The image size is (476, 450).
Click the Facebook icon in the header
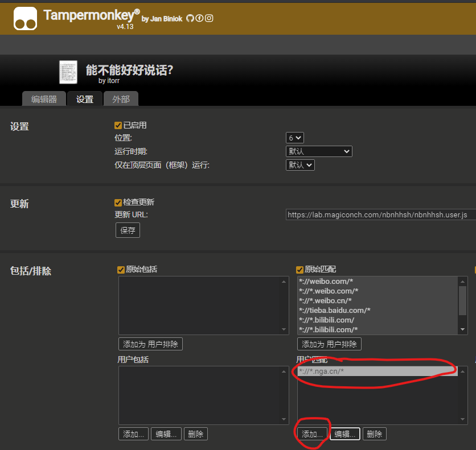pyautogui.click(x=199, y=18)
